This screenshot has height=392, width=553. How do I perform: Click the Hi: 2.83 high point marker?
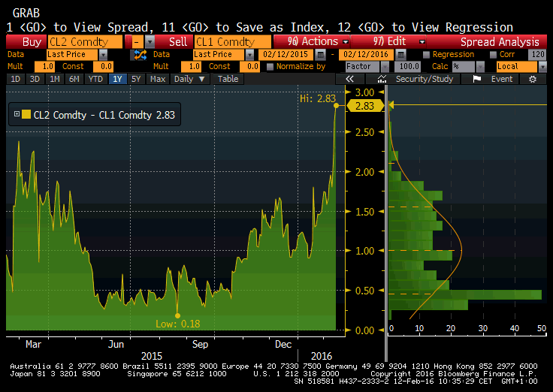(x=336, y=105)
